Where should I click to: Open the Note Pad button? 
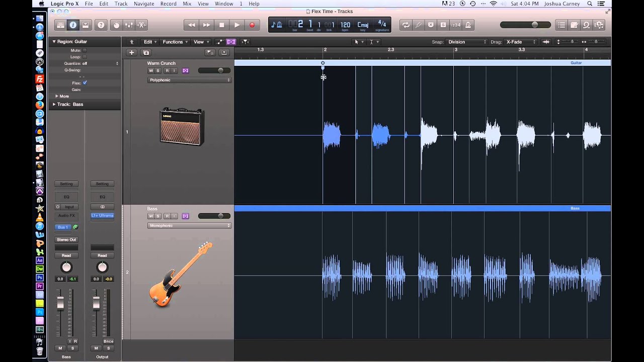[x=574, y=25]
